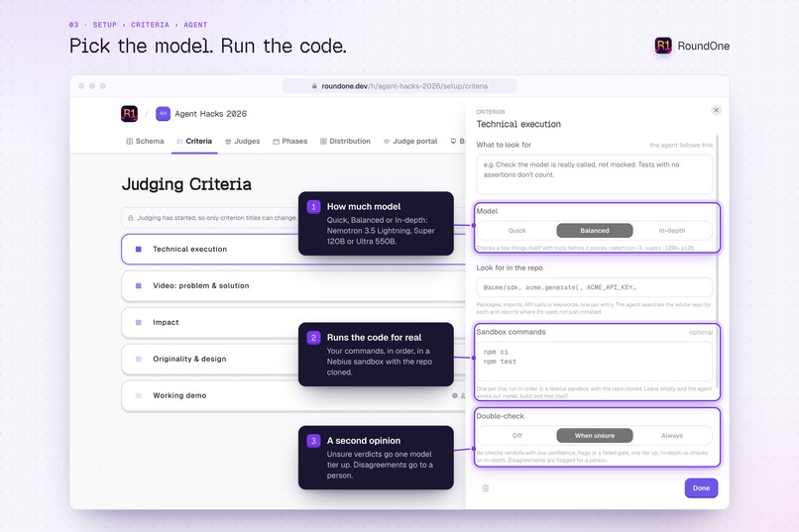Click the Look for in the repo field
The image size is (799, 532).
(x=594, y=287)
